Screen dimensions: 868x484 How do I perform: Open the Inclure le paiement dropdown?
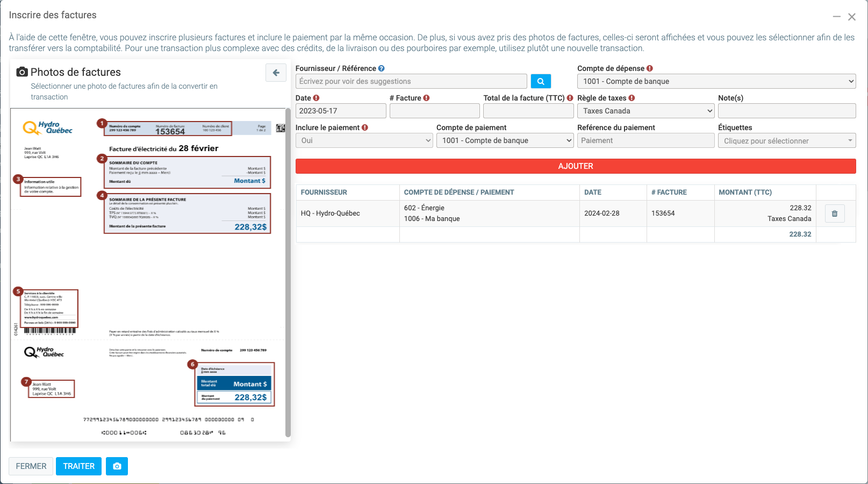pos(364,140)
